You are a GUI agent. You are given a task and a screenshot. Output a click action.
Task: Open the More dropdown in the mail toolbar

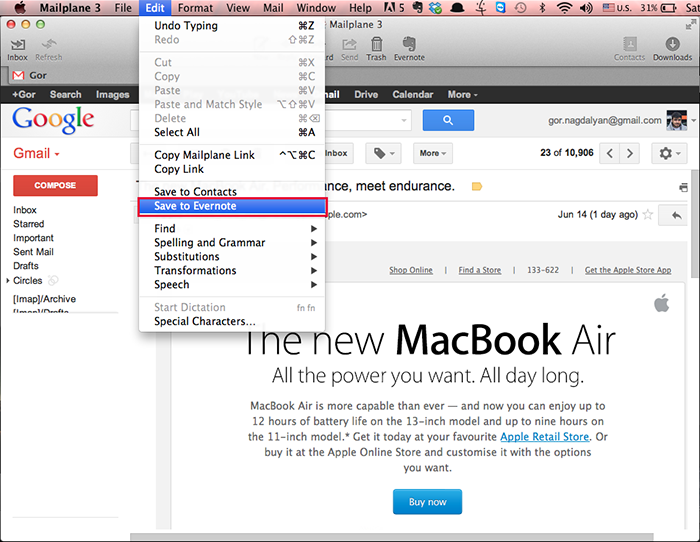433,153
